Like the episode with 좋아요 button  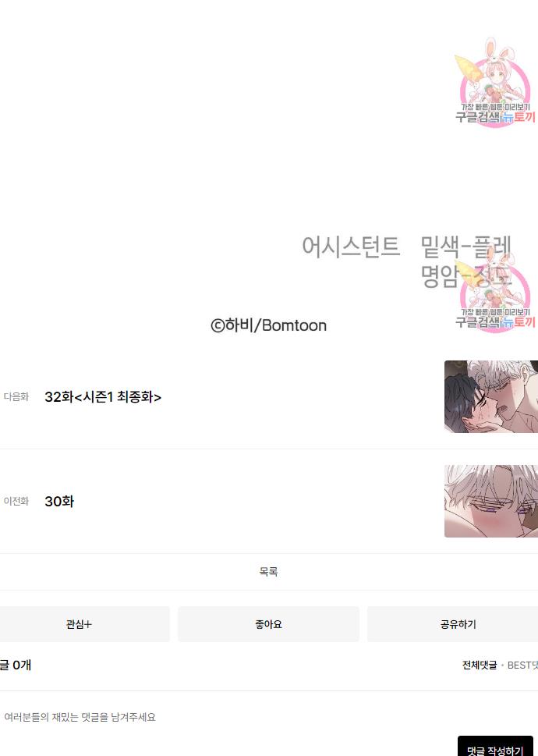click(x=268, y=624)
